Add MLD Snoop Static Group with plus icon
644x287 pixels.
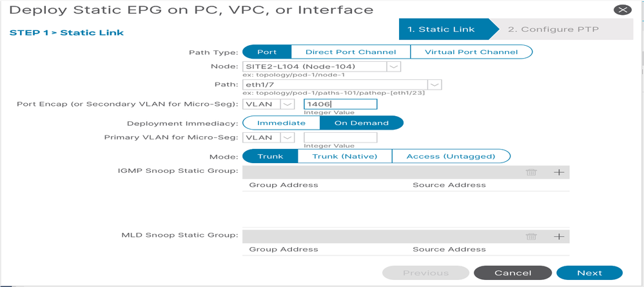(558, 237)
